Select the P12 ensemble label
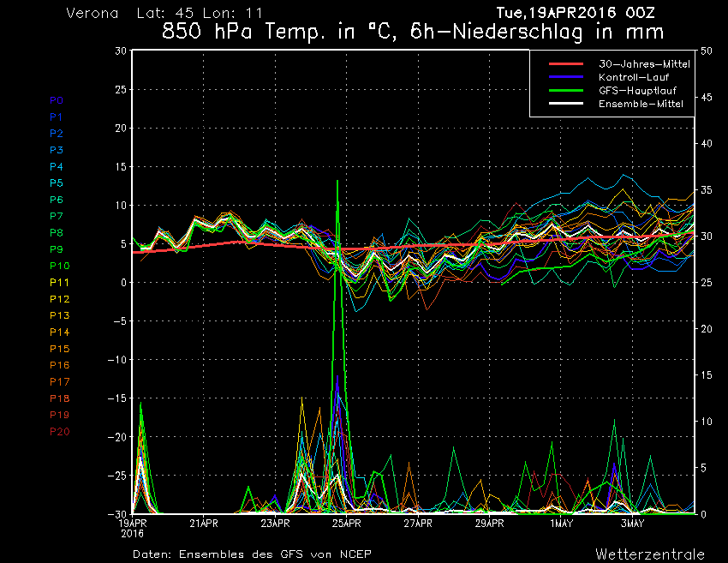This screenshot has height=563, width=728. [x=59, y=299]
